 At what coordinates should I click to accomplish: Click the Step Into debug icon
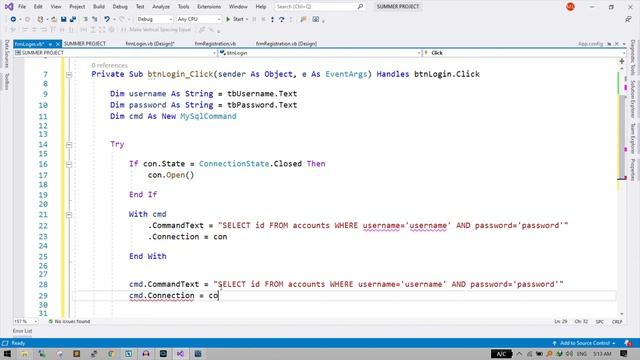[272, 19]
